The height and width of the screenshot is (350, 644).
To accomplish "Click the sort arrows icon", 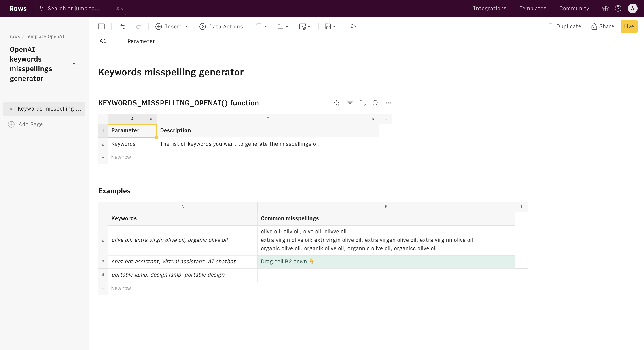I will pos(362,103).
